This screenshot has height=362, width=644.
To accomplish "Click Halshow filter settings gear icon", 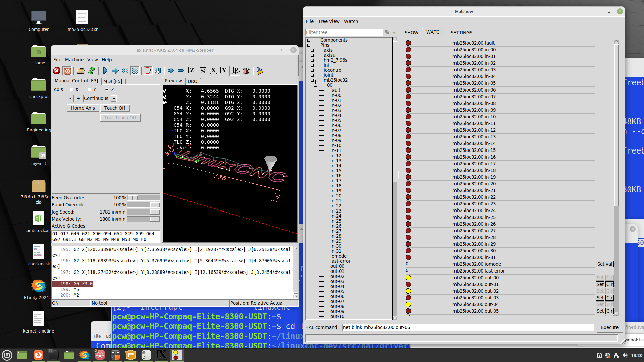I will click(x=387, y=32).
